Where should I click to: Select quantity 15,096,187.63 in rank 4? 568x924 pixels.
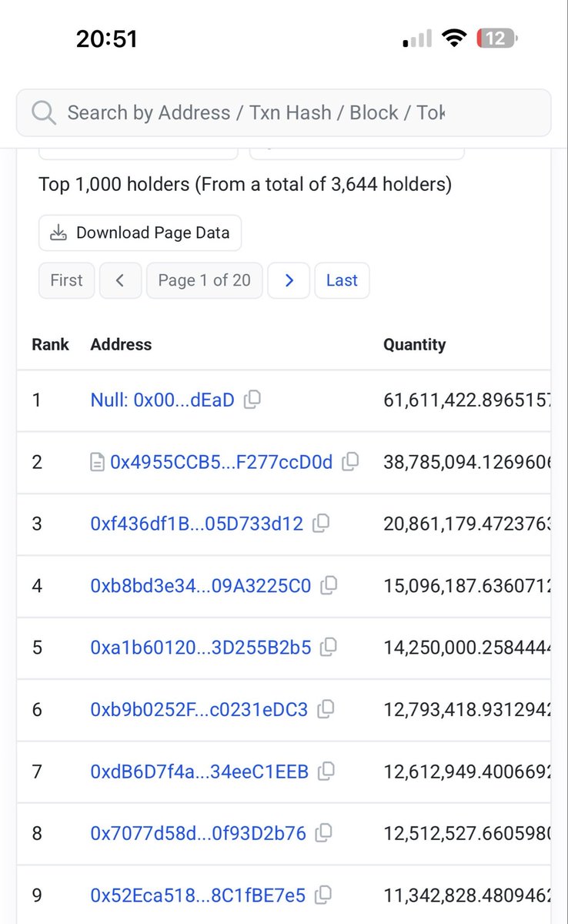click(467, 586)
